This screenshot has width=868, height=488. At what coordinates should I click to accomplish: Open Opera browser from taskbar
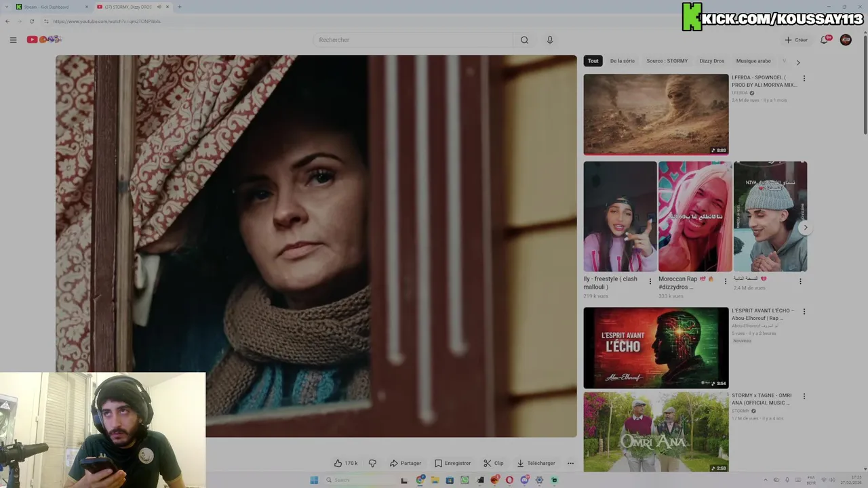[x=509, y=480]
